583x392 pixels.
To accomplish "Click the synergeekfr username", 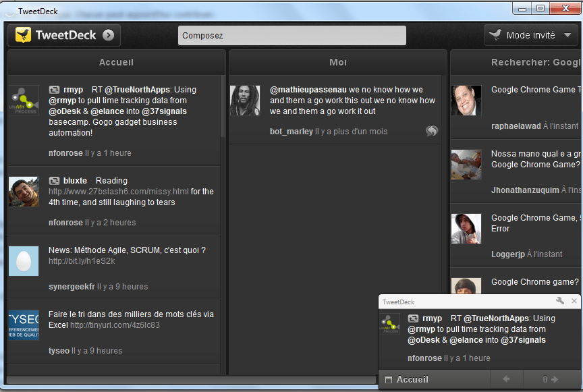I will [72, 287].
